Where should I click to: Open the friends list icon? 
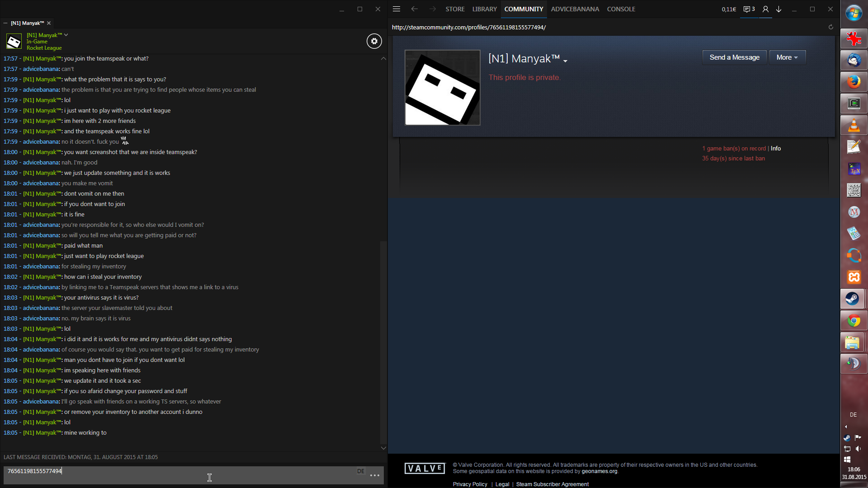[765, 9]
